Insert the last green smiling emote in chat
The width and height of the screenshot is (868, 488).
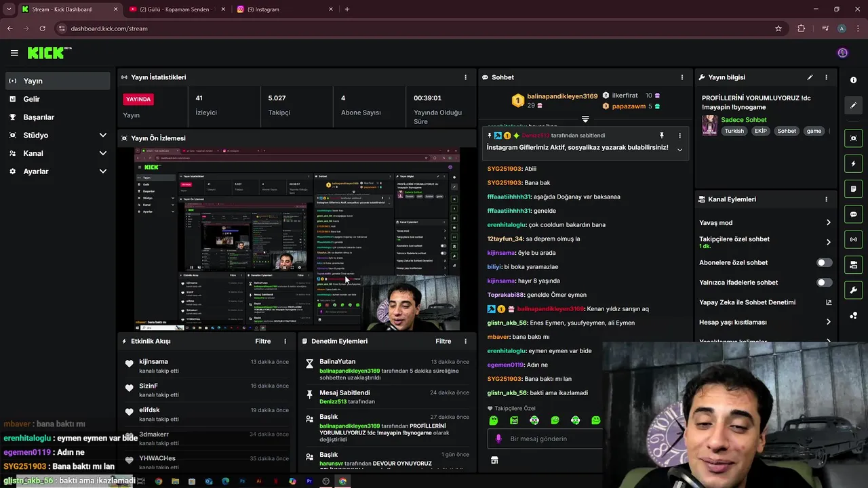596,420
